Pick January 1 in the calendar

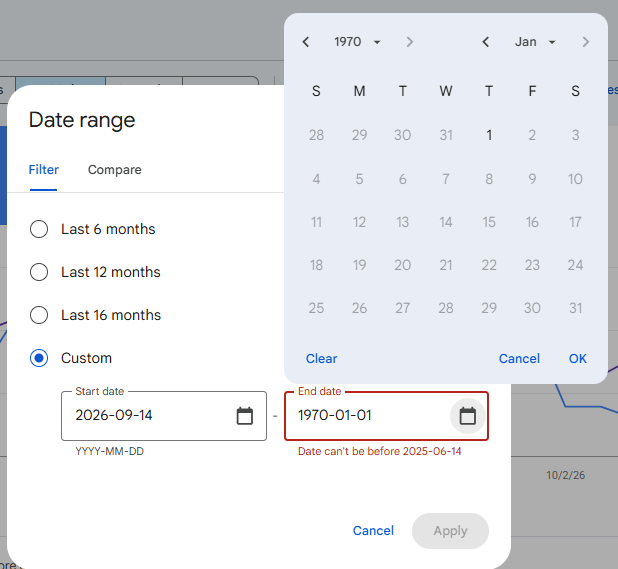click(x=489, y=135)
